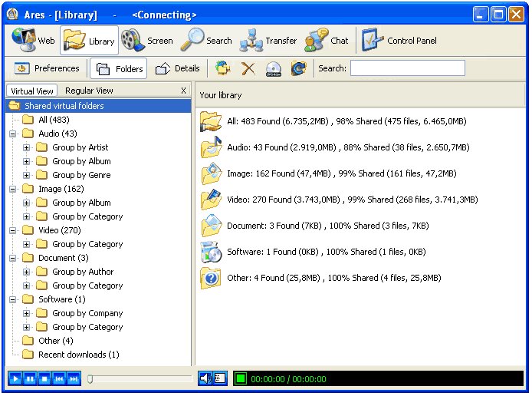Click the delete X icon in toolbar
532x396 pixels.
[x=248, y=68]
